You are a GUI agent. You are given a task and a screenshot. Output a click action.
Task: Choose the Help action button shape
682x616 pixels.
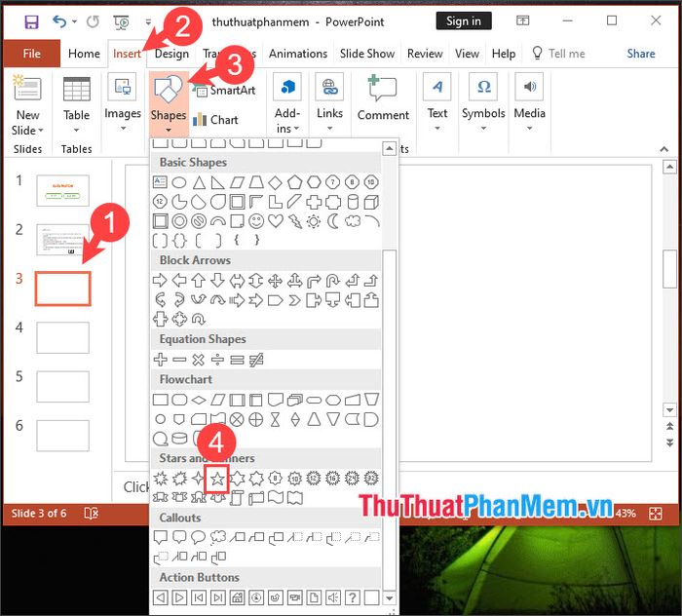pyautogui.click(x=352, y=597)
